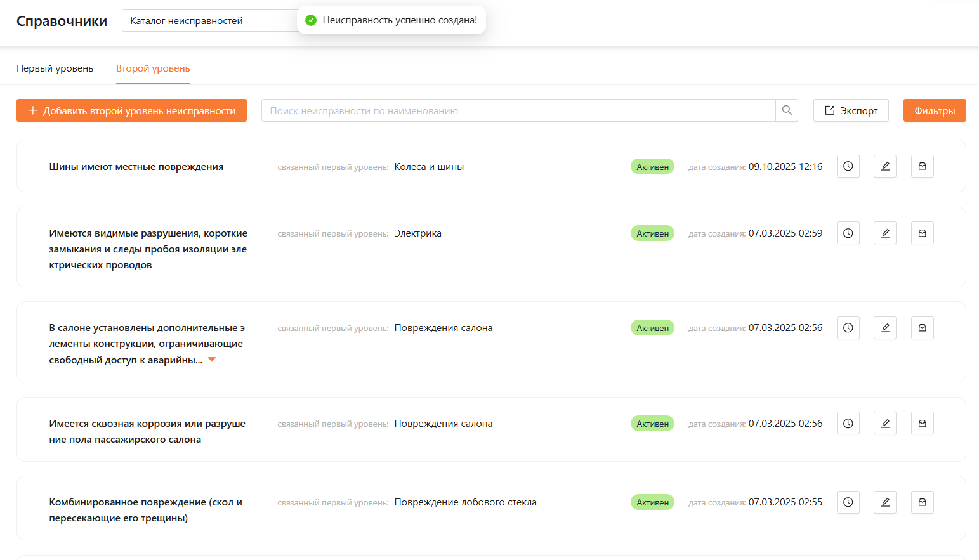The image size is (979, 560).
Task: Archive the 'Имеется сквозная коррозия' entry
Action: pos(922,424)
